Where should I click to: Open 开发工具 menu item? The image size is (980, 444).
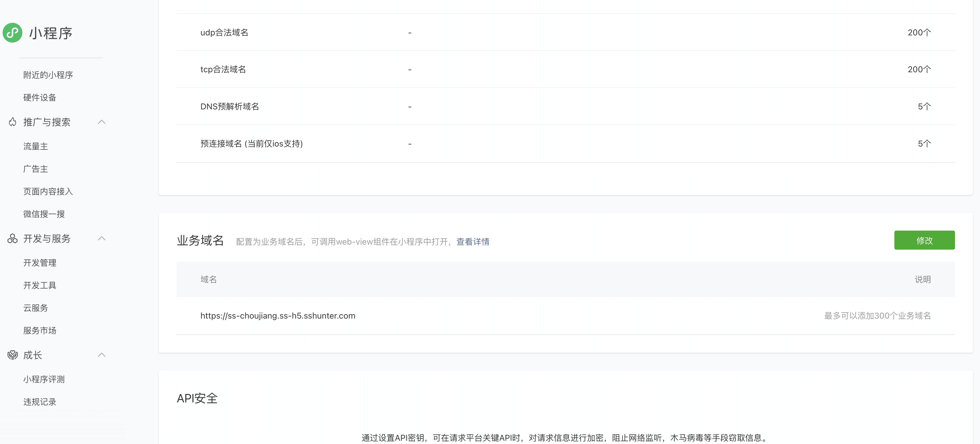[x=40, y=286]
